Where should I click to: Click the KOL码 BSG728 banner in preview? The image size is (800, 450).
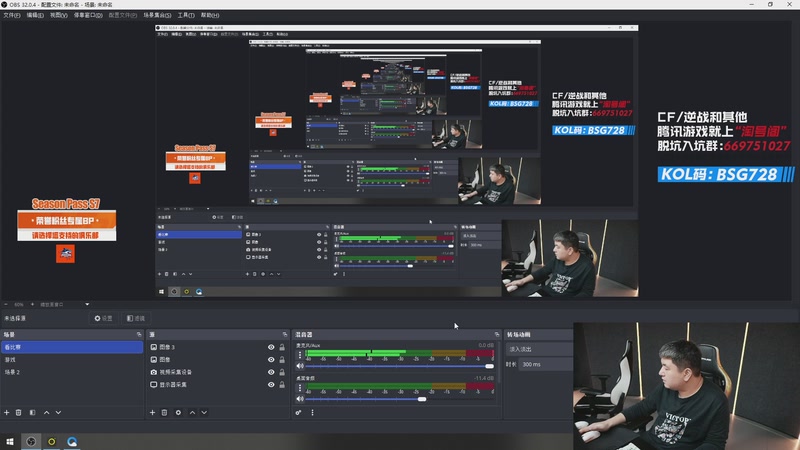pos(724,174)
